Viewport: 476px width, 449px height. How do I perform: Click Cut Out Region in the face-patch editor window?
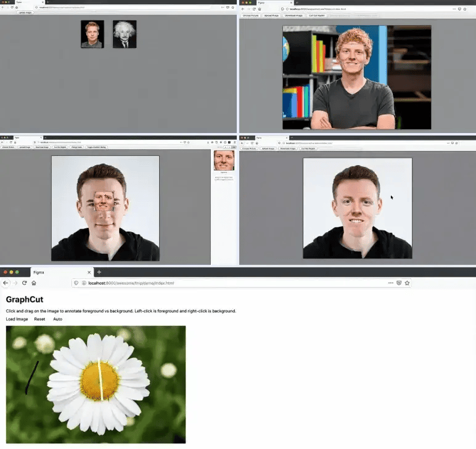pos(60,147)
